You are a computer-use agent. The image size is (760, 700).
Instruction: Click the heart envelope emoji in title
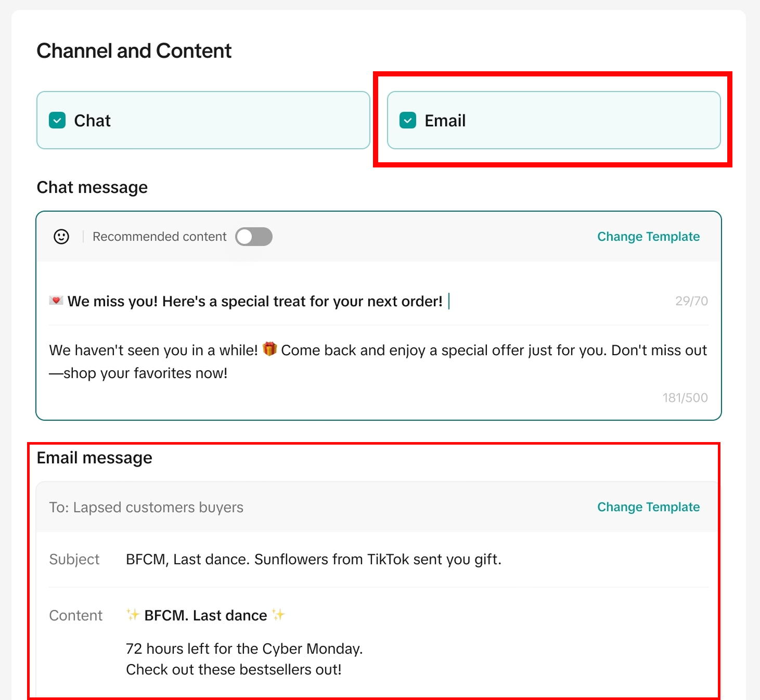pos(55,301)
